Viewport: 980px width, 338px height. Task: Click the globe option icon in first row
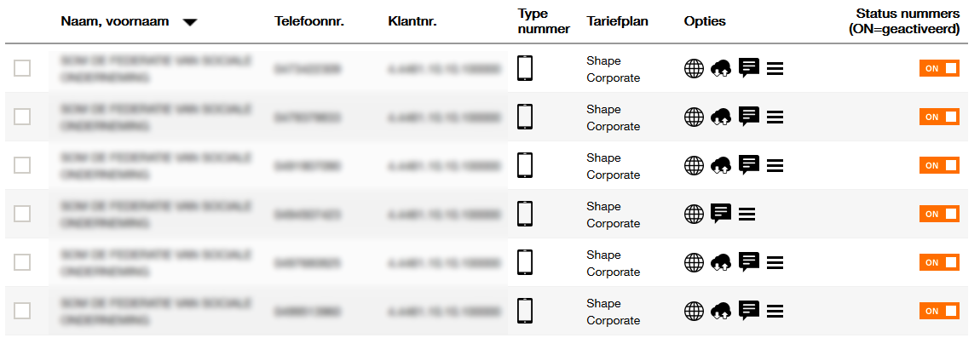click(694, 68)
